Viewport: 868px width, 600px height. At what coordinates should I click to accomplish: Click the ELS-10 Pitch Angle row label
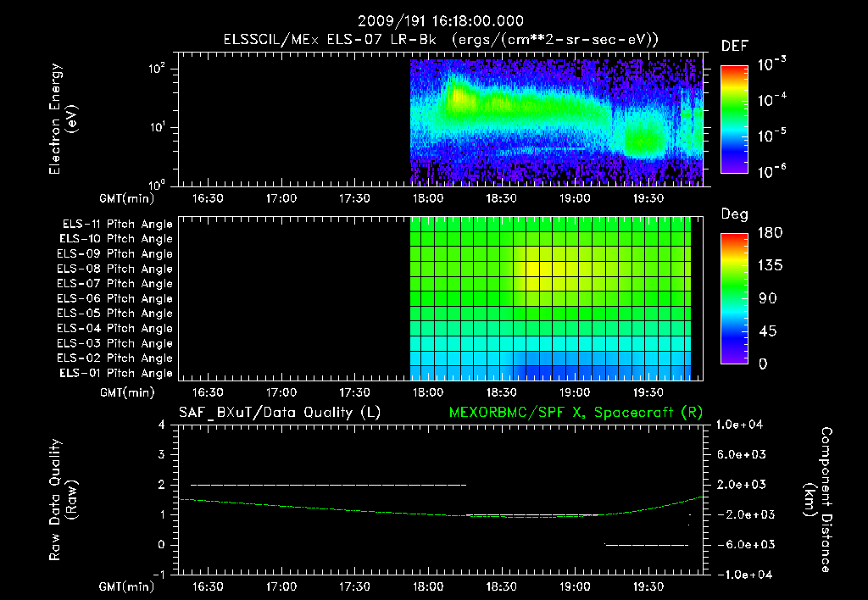(x=116, y=239)
